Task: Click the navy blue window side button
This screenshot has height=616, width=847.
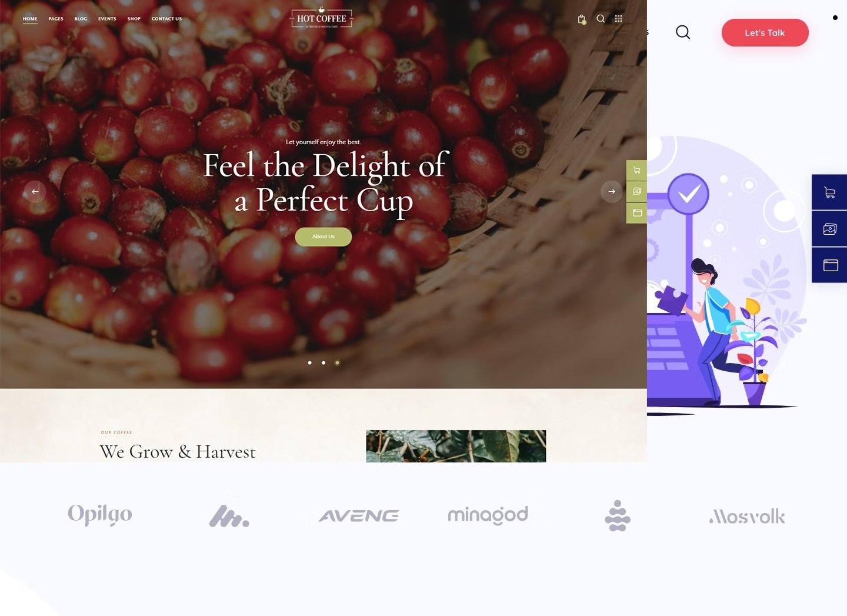Action: pos(829,265)
